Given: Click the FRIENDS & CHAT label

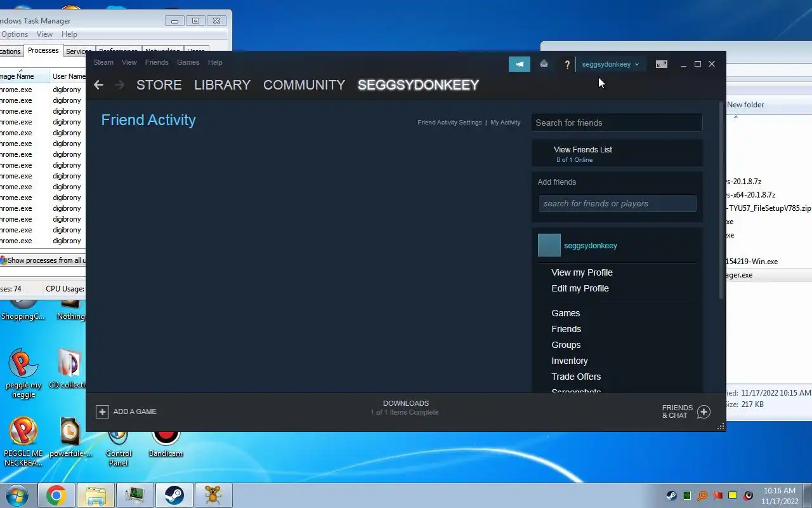Looking at the screenshot, I should pos(678,411).
